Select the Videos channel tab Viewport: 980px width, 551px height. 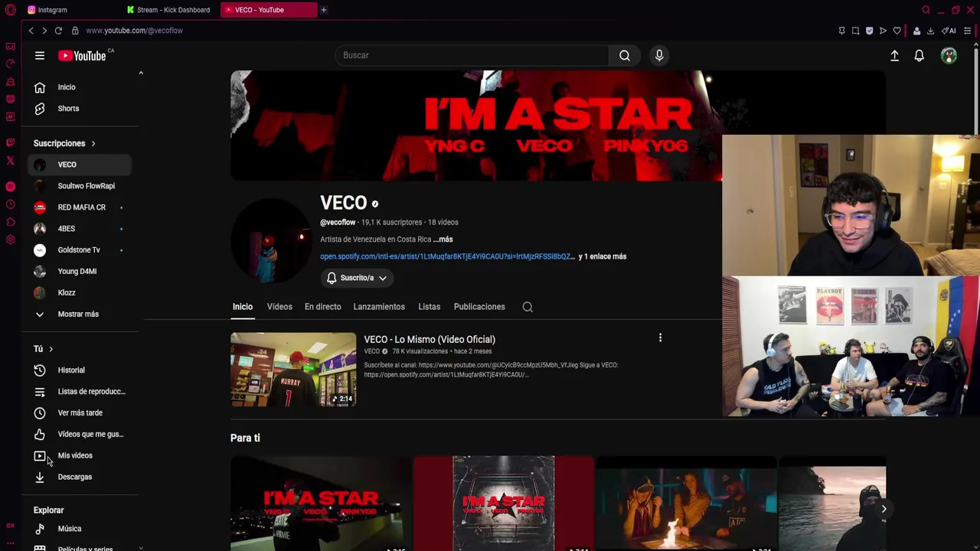[x=279, y=307]
